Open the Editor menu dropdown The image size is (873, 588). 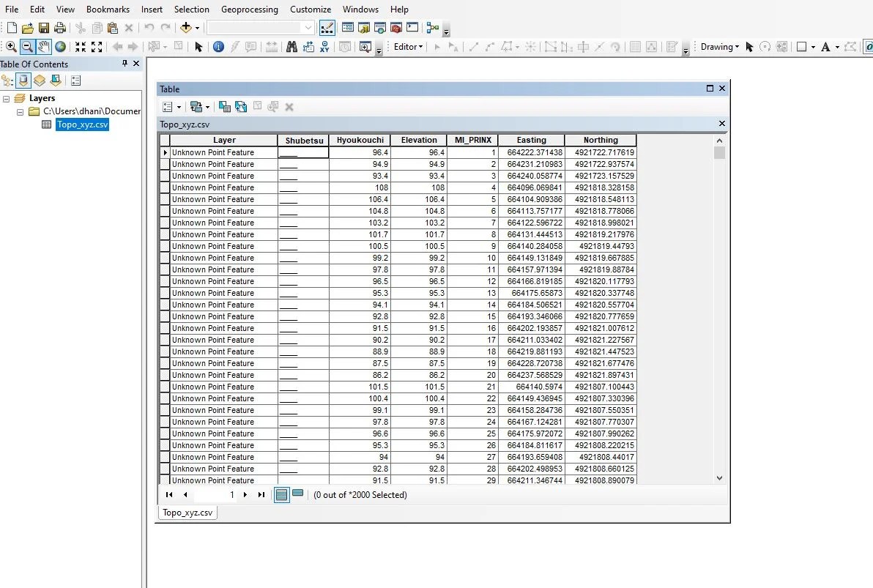[407, 46]
